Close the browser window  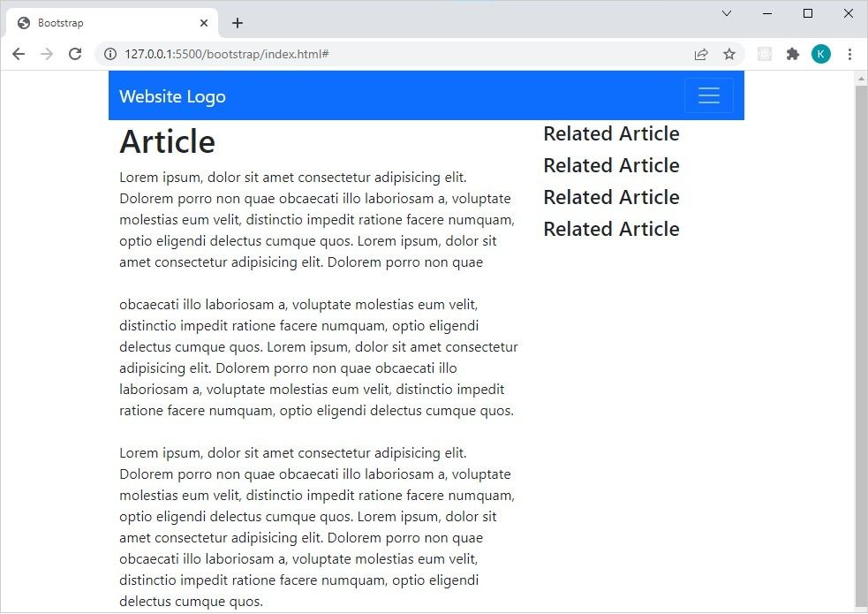click(x=848, y=13)
